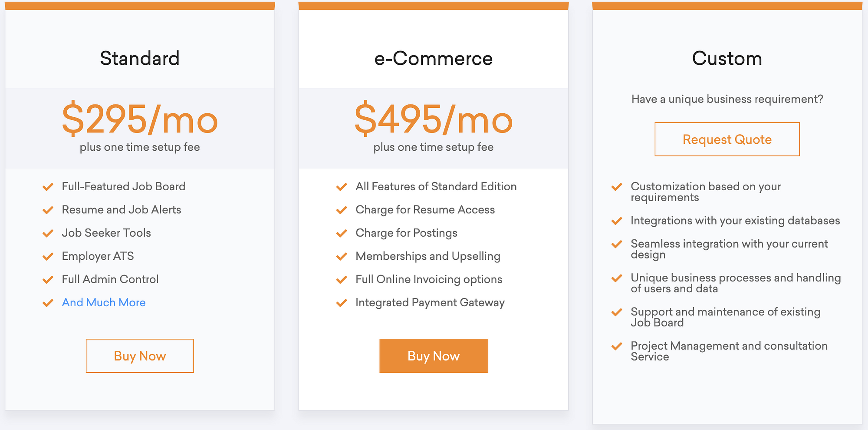Screen dimensions: 868x430
Task: Click checkmark beside Charge for Resume Access
Action: [342, 210]
